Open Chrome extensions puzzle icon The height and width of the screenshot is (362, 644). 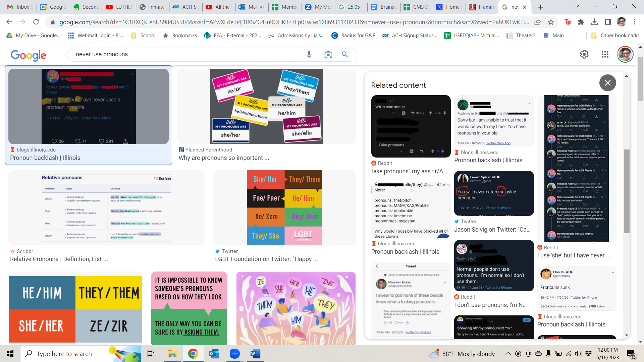581,22
